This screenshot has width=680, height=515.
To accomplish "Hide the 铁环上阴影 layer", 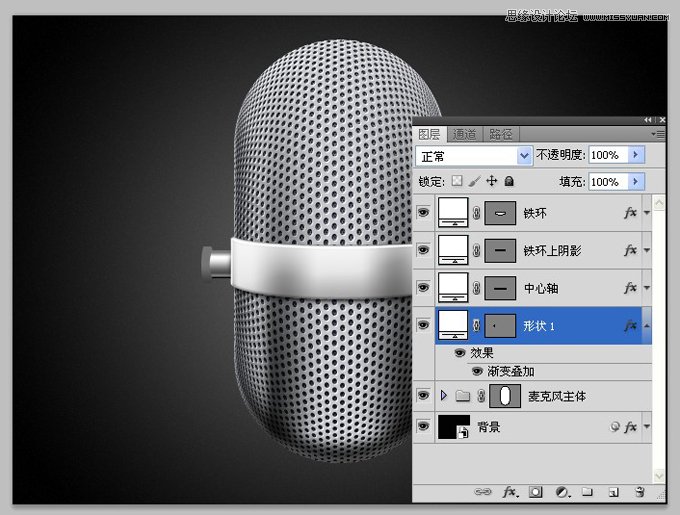I will [423, 250].
